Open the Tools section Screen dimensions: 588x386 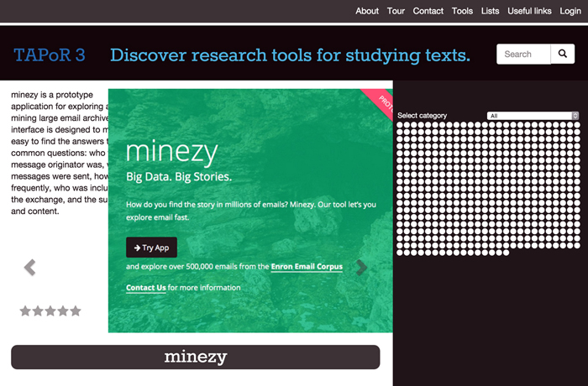(462, 11)
